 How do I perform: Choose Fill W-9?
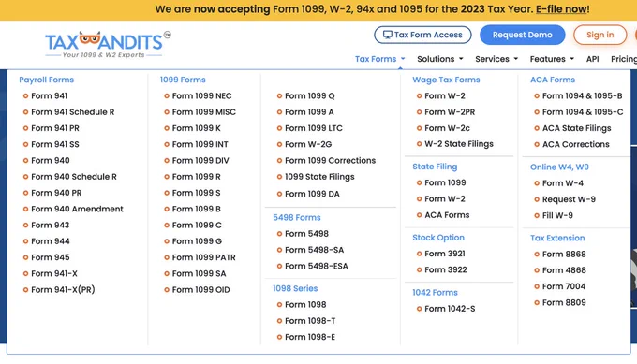click(557, 215)
